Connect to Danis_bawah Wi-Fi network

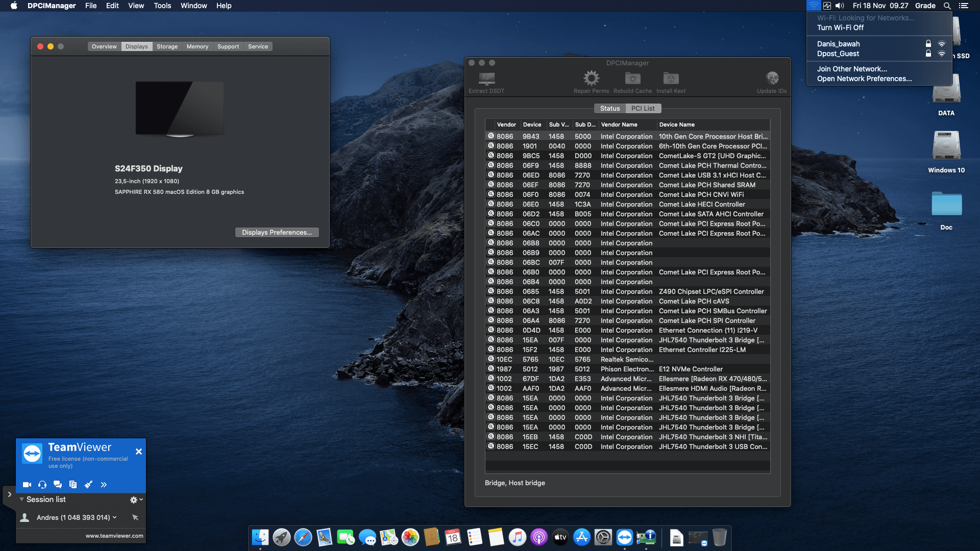tap(879, 44)
